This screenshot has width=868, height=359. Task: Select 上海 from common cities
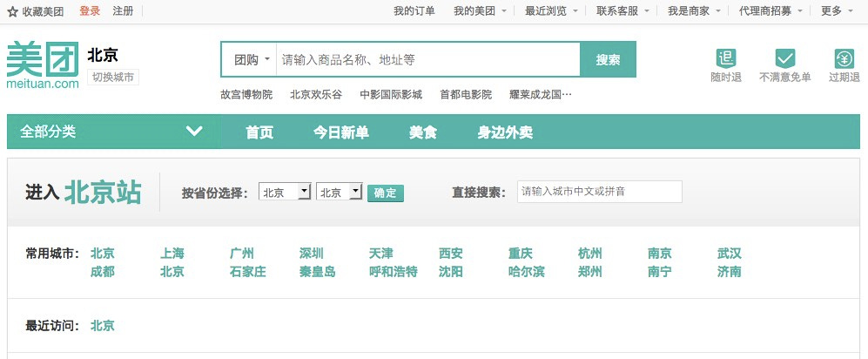coord(172,254)
